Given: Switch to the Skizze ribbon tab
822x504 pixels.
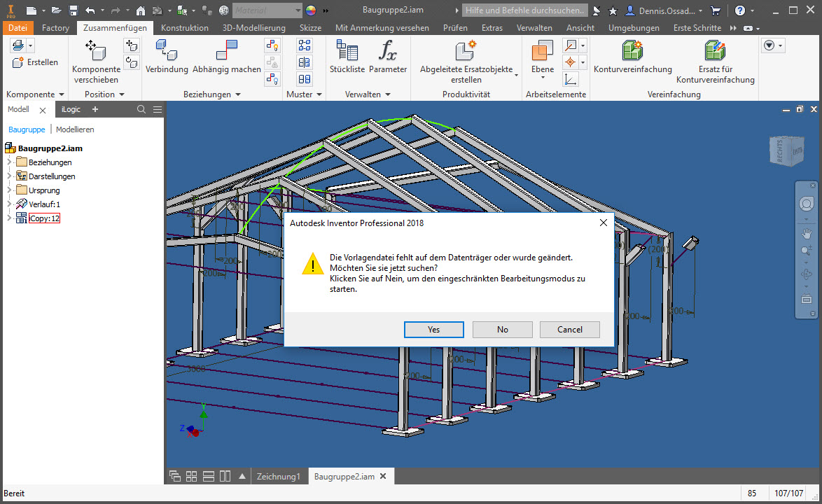Looking at the screenshot, I should [310, 28].
